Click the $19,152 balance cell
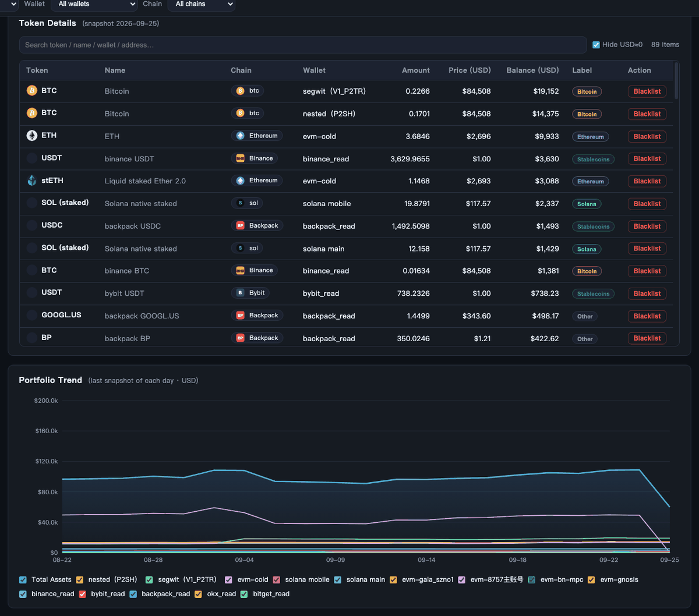The image size is (699, 616). tap(546, 91)
